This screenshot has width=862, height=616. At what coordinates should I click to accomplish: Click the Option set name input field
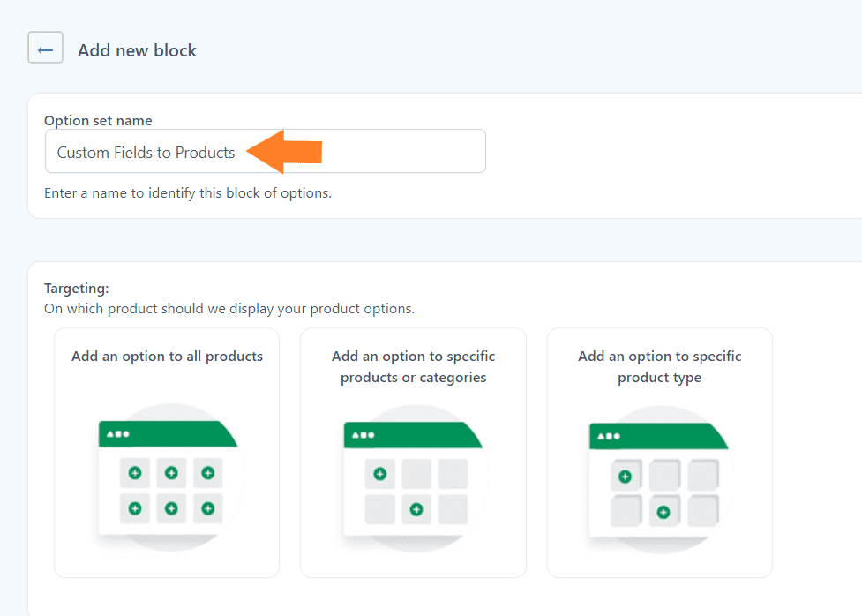265,151
